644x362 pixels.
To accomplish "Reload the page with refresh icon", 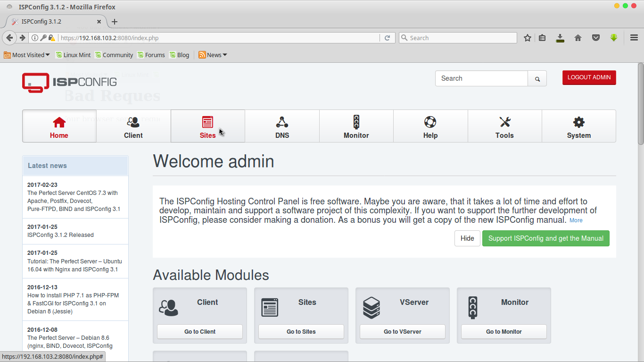I will (x=387, y=38).
